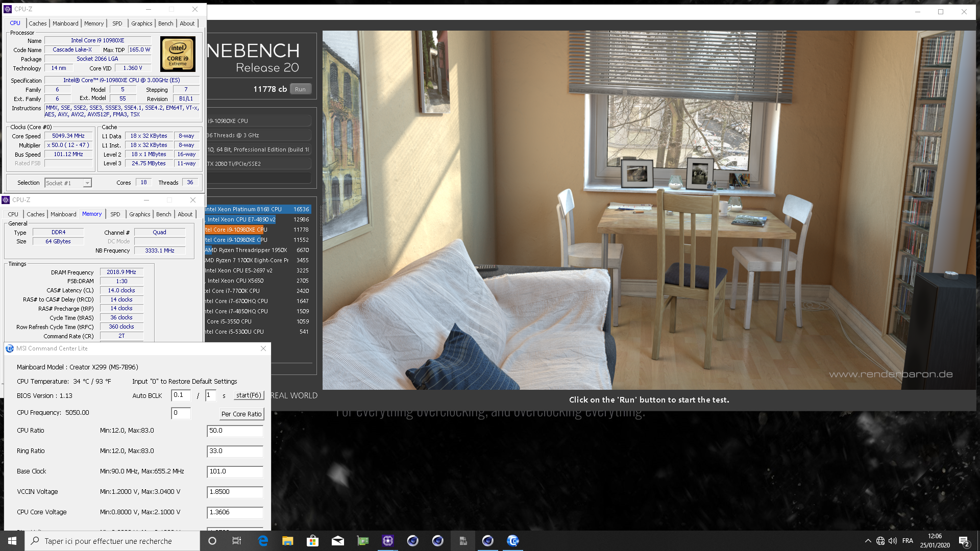Open File Explorer from taskbar

[x=288, y=541]
